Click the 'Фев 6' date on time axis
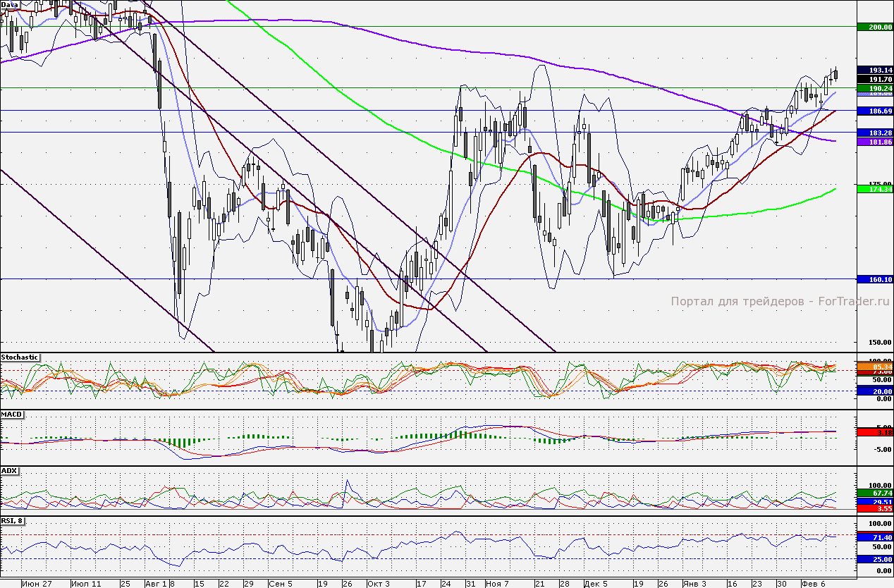The width and height of the screenshot is (894, 588). 813,584
